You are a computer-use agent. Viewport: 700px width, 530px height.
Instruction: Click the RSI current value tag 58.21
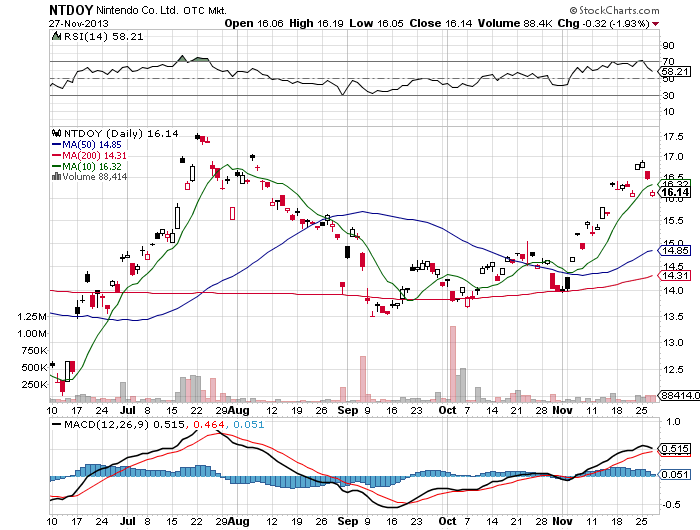676,72
